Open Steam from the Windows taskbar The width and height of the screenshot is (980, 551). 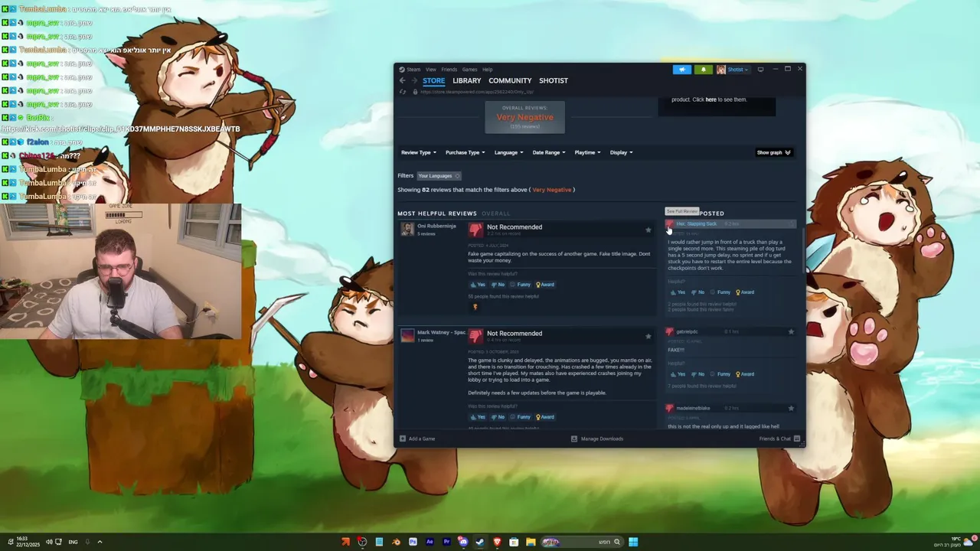pos(480,542)
